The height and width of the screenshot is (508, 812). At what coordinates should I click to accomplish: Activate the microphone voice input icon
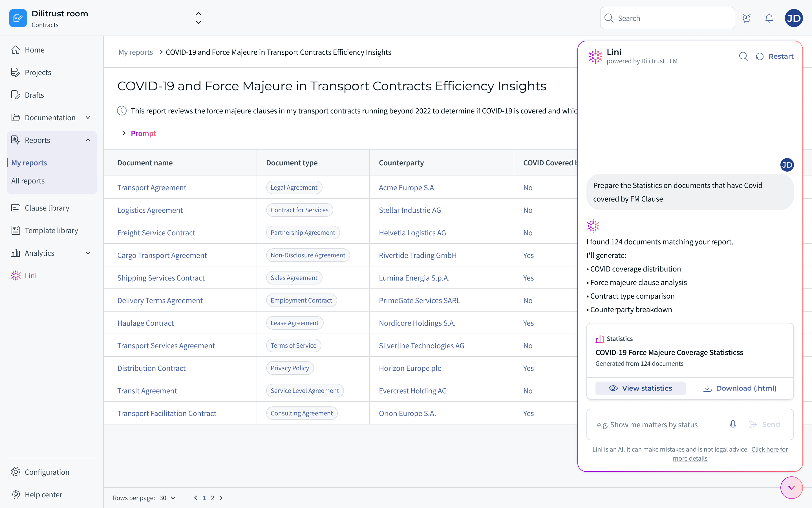[733, 424]
